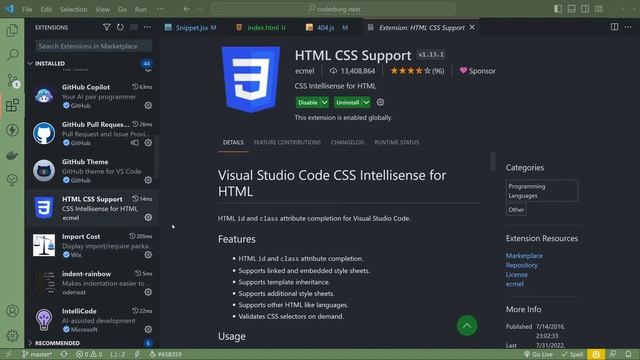Viewport: 640px width, 360px height.
Task: Toggle secondary side bar visibility
Action: coord(585,9)
